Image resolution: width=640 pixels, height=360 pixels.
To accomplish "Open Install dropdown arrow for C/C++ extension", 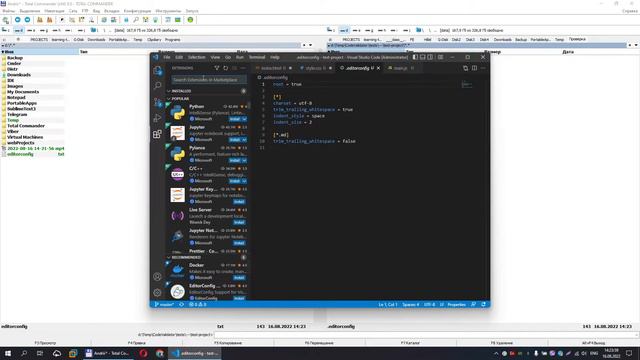I will pyautogui.click(x=244, y=181).
